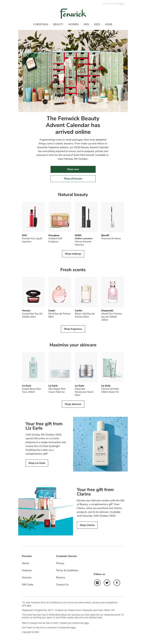Open Fenwick's Facebook page icon
This screenshot has width=146, height=644.
117,583
